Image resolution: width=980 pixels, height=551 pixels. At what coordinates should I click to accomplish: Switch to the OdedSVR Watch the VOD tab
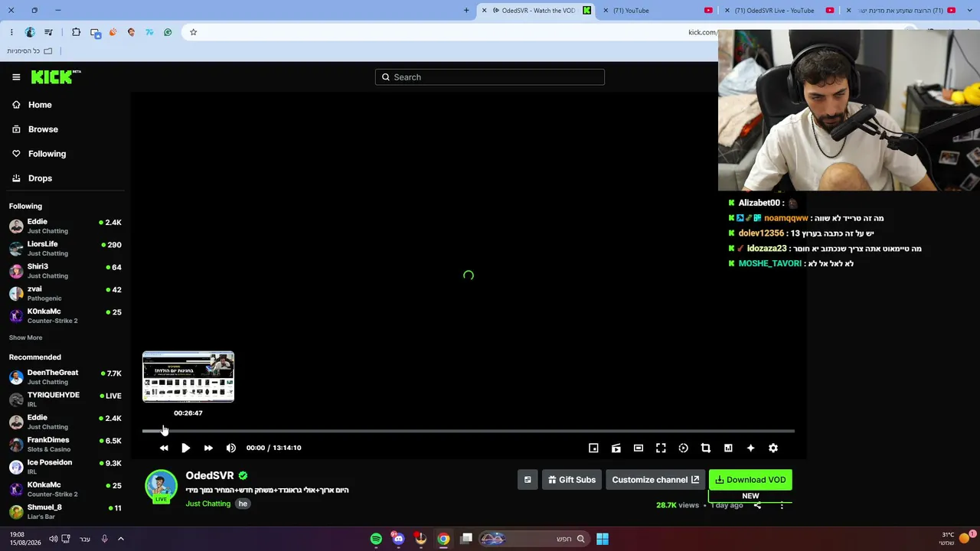536,11
